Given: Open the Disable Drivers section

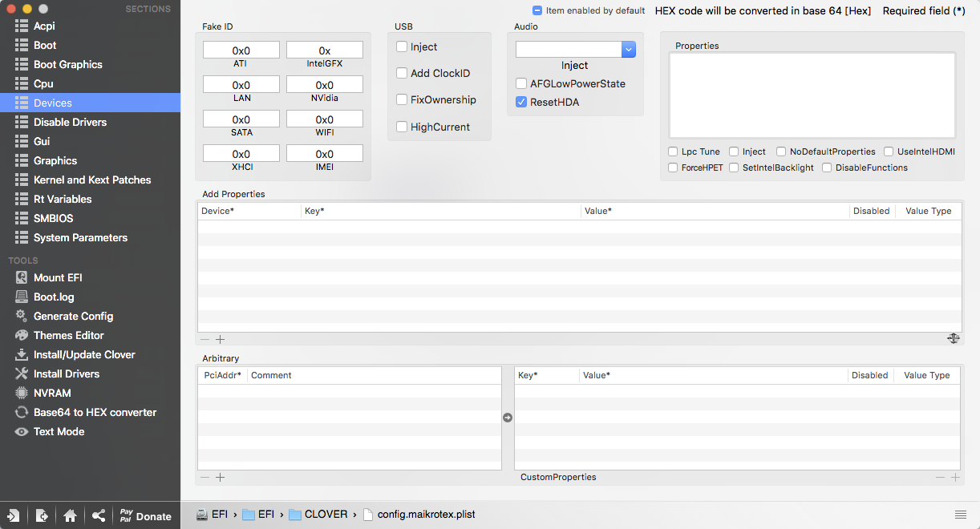Looking at the screenshot, I should pos(90,122).
